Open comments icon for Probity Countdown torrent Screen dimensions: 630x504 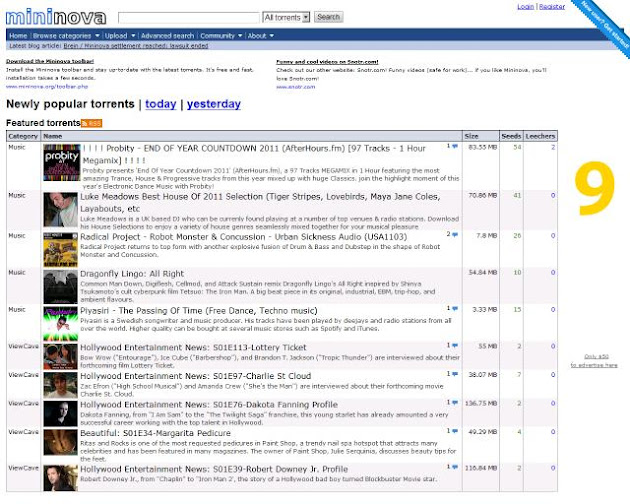(455, 146)
